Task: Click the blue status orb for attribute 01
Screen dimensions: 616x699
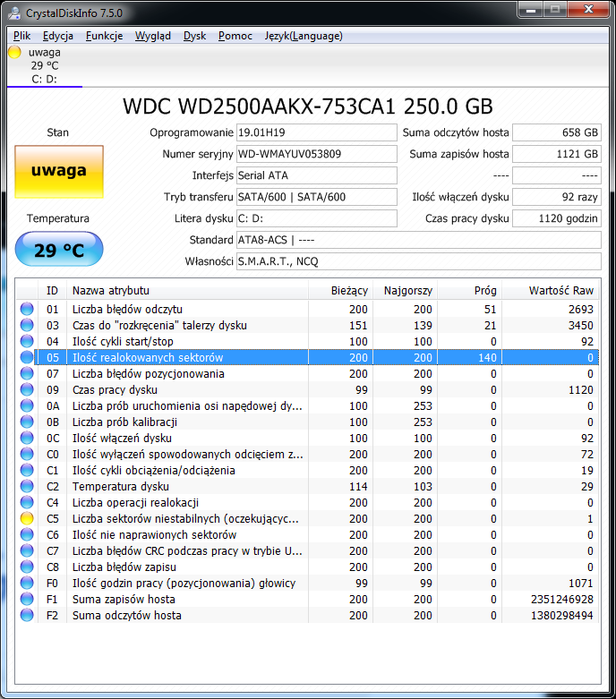Action: point(27,309)
